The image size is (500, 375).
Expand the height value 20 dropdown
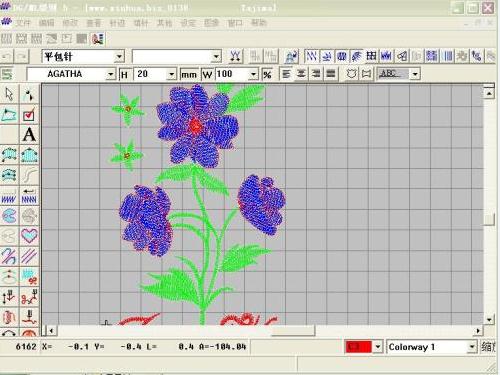(x=171, y=74)
